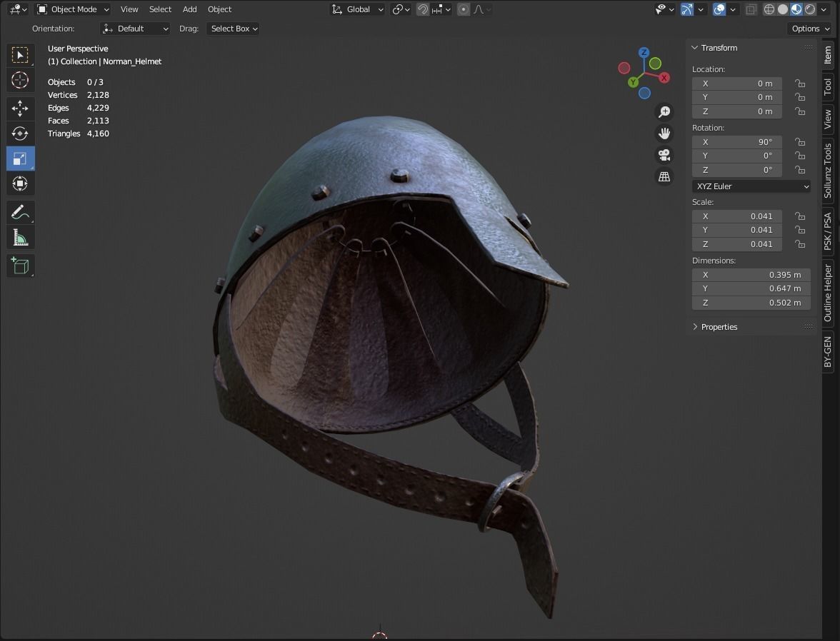
Task: Toggle proportional editing
Action: tap(464, 9)
